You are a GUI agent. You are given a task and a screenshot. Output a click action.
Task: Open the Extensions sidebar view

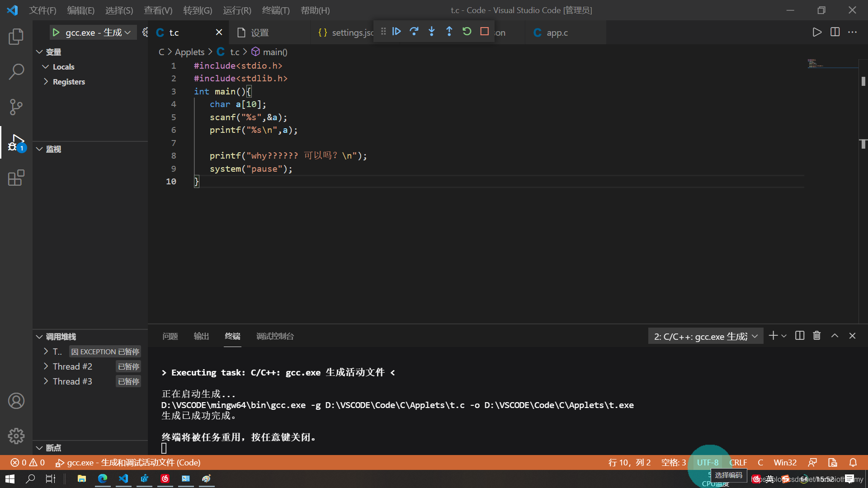16,178
